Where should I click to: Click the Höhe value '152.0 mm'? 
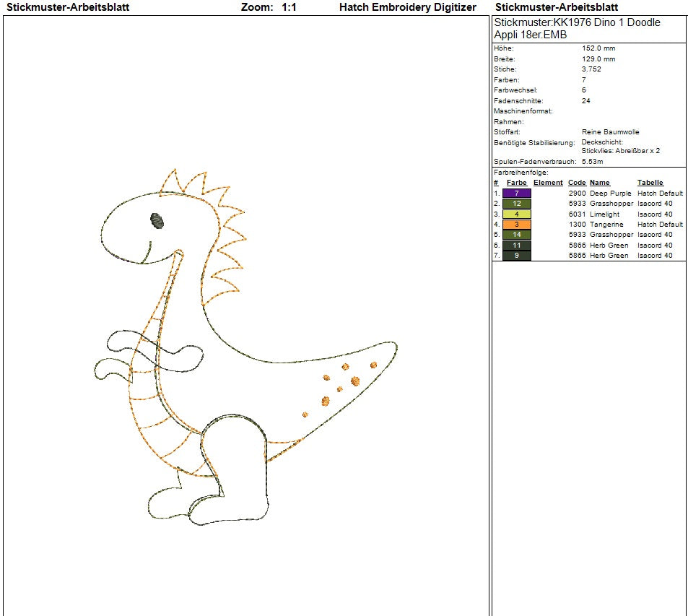tap(598, 48)
